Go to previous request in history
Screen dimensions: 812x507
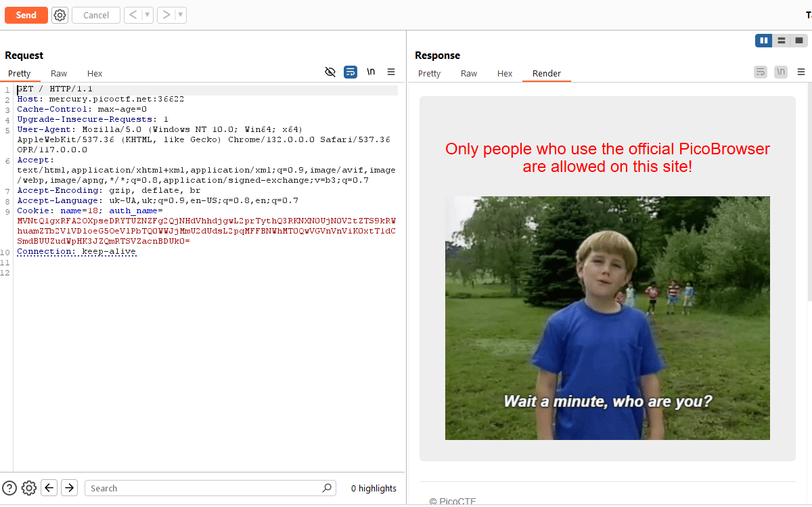tap(133, 15)
